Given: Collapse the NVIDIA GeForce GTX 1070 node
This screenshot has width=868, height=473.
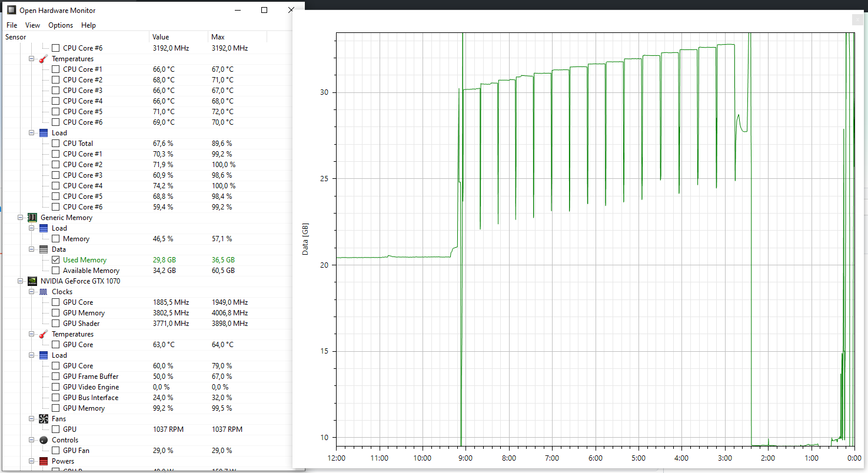Looking at the screenshot, I should pyautogui.click(x=21, y=281).
